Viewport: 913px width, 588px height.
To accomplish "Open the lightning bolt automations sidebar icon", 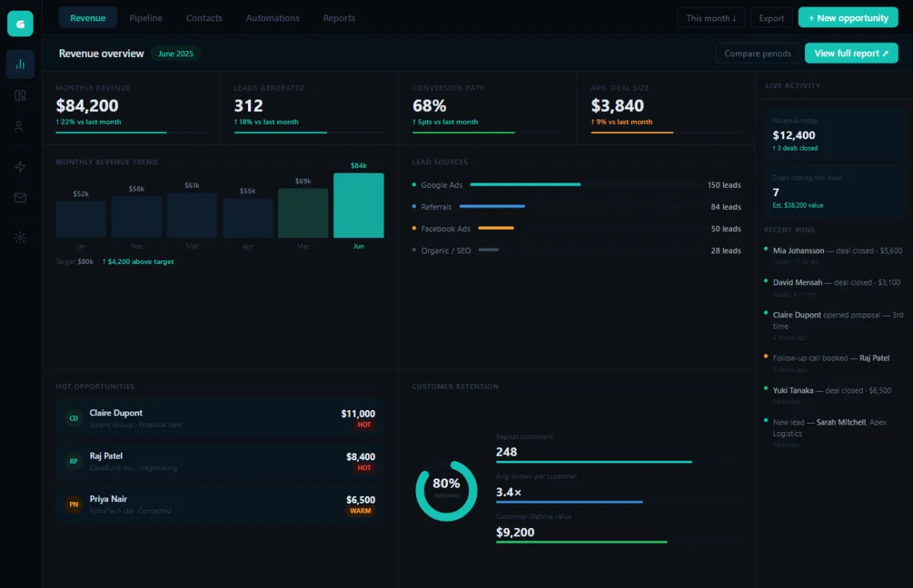I will pos(21,167).
